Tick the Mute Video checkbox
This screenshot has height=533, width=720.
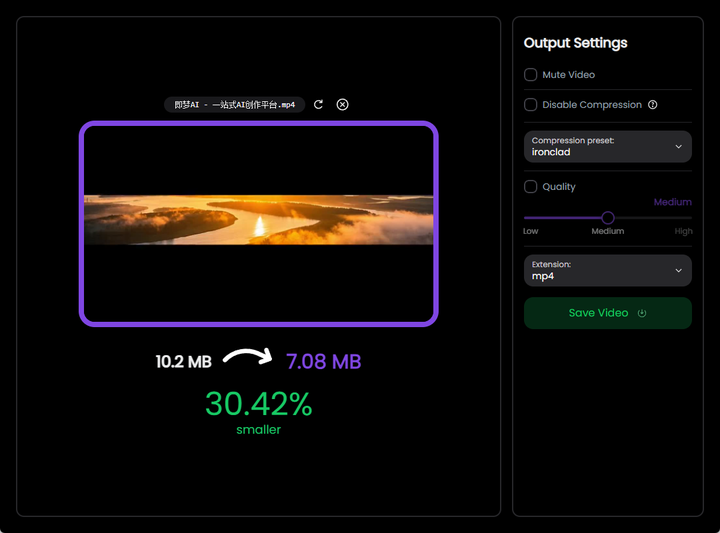click(530, 75)
